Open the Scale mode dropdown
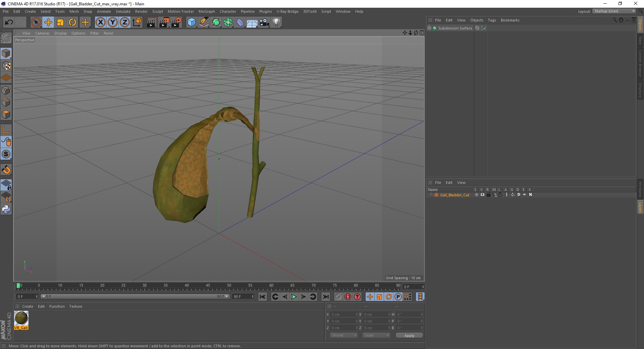This screenshot has height=349, width=644. [376, 335]
